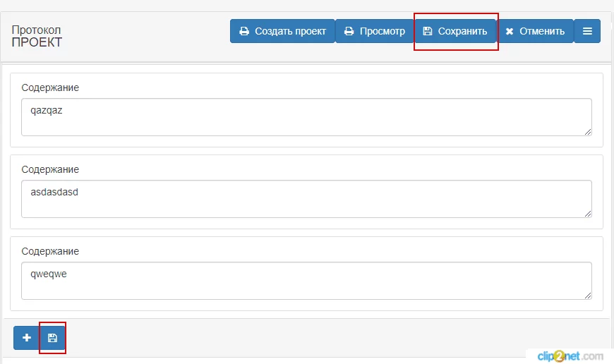
Task: Click the bottom floppy disk save button
Action: point(52,338)
